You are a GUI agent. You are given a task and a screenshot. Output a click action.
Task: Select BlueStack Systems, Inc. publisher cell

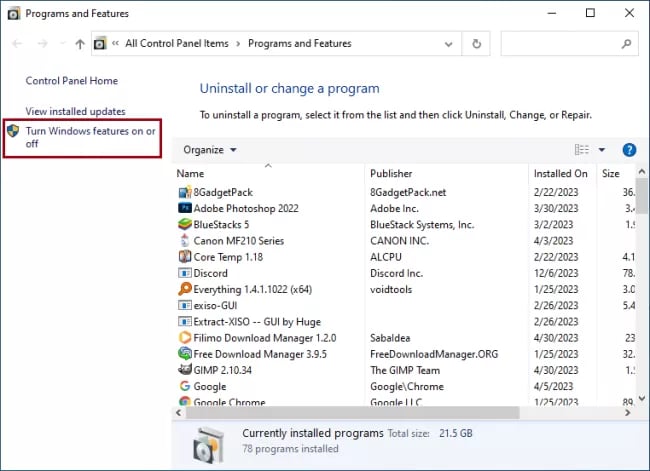[422, 224]
